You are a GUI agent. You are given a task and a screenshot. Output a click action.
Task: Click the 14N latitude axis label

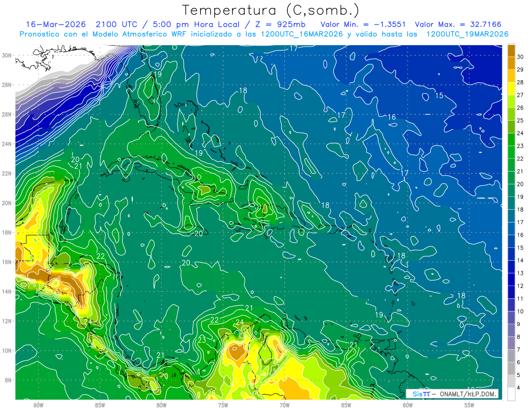tap(8, 292)
